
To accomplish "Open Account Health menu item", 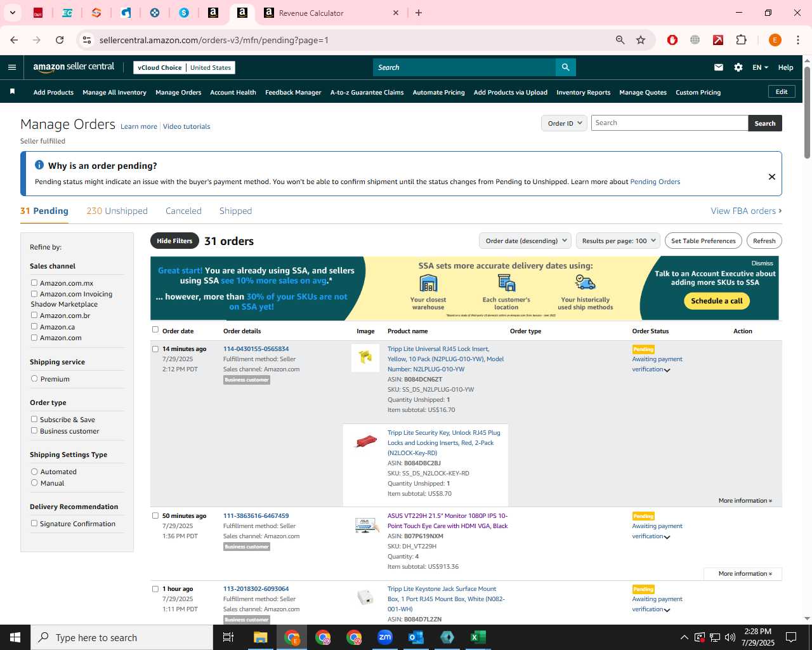I will 233,93.
